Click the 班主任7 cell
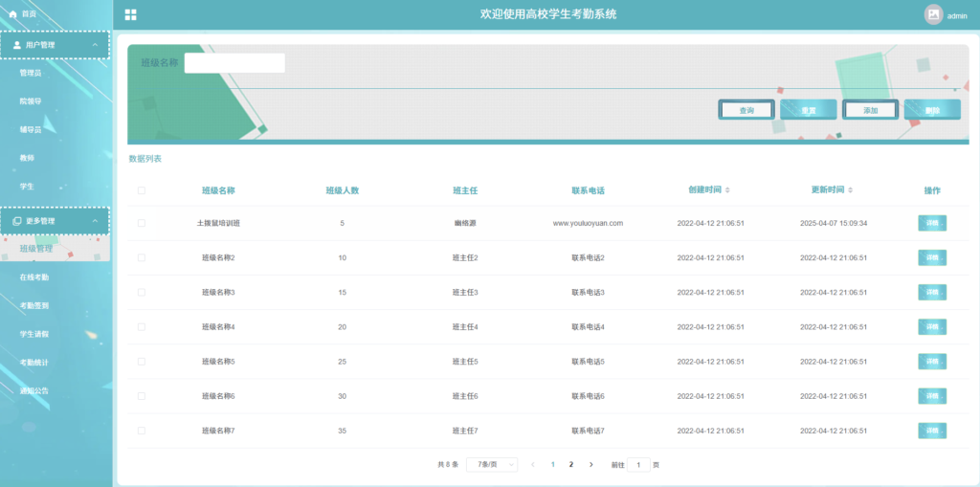The height and width of the screenshot is (487, 980). tap(465, 431)
